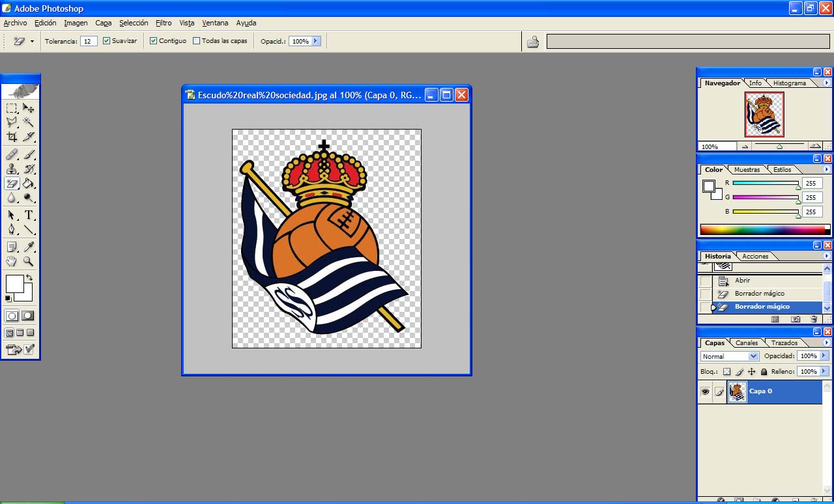Pick the Clone Stamp tool
Screen dimensions: 834x504
(12, 169)
